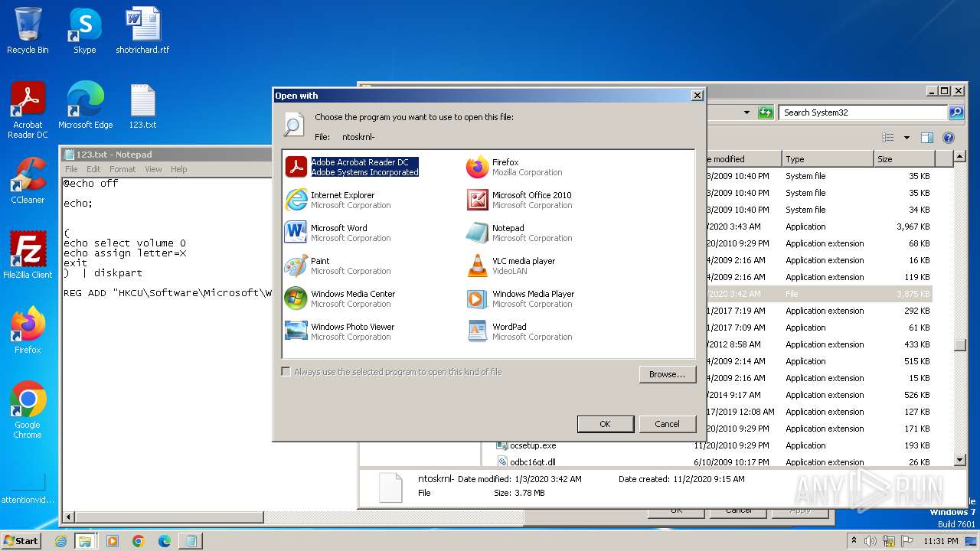Click Internet Explorer taskbar icon
This screenshot has width=980, height=551.
pyautogui.click(x=61, y=541)
